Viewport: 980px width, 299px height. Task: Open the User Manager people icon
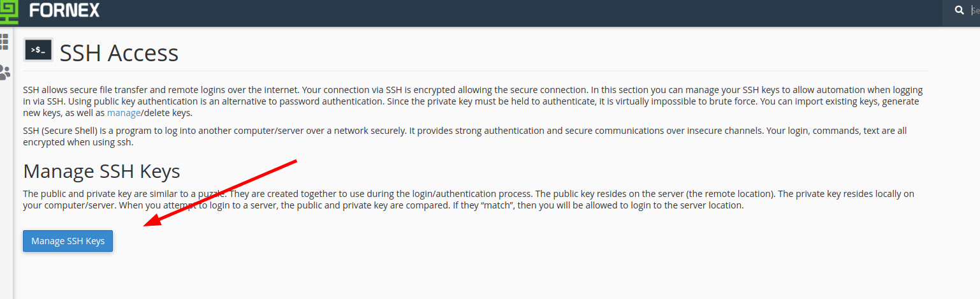[4, 72]
